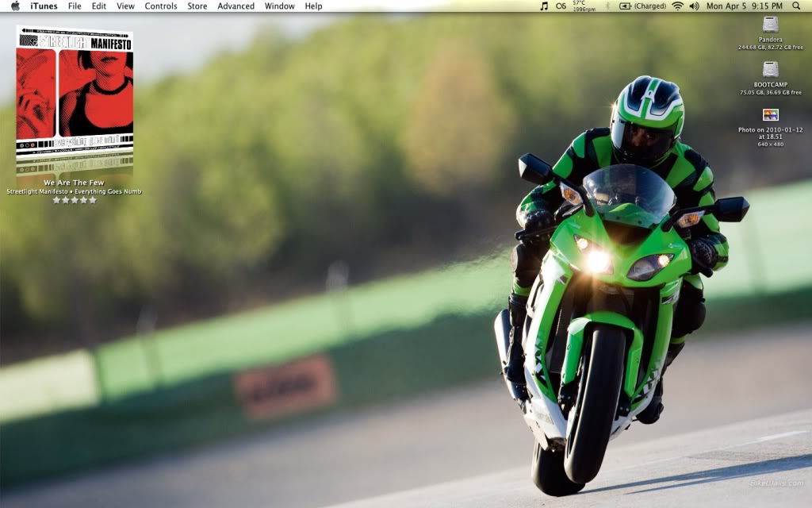Click the Photo on 2010-01-12 at 18.51 label
The image size is (812, 508).
click(x=771, y=133)
